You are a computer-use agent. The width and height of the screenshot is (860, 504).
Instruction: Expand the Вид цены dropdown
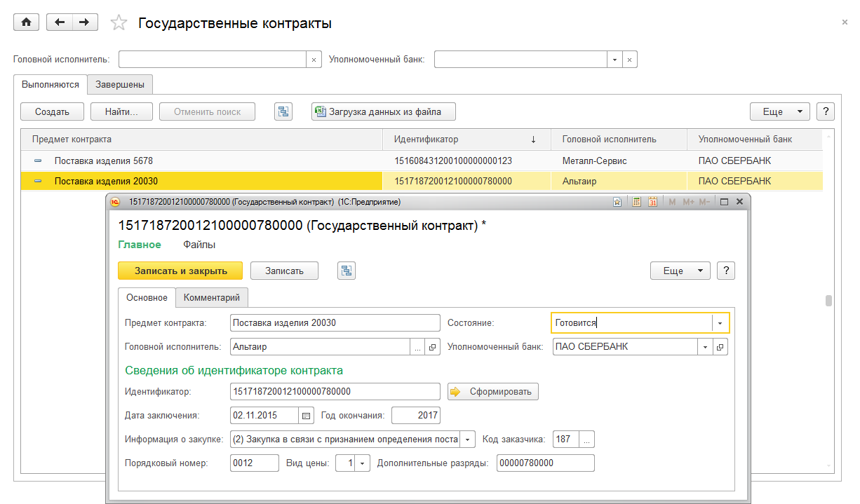click(x=362, y=463)
